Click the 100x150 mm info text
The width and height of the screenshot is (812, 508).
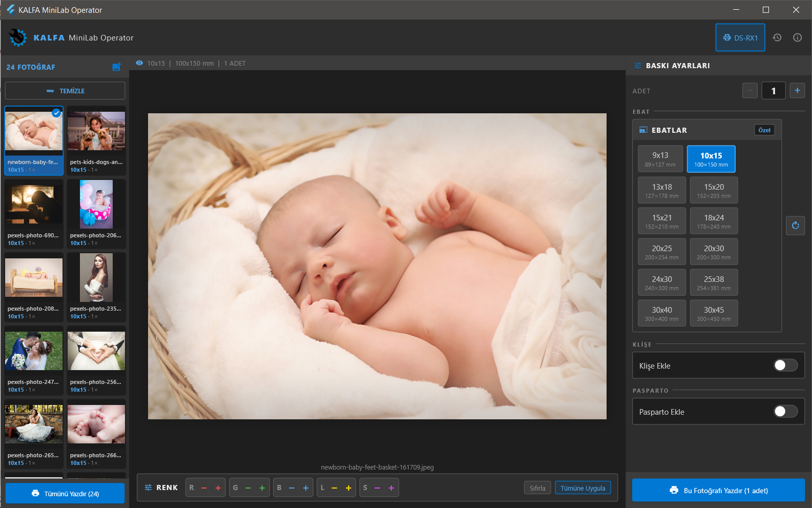195,63
